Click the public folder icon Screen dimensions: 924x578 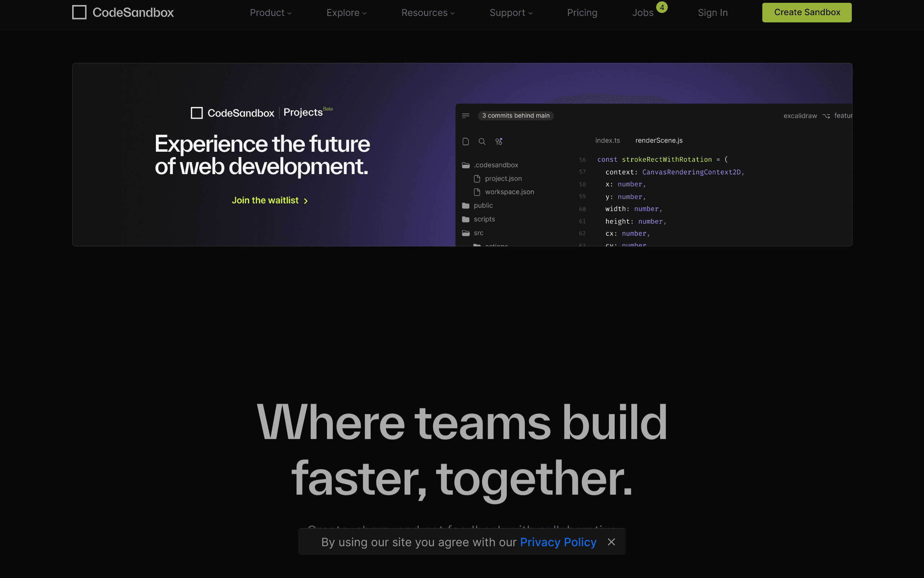[x=466, y=206]
